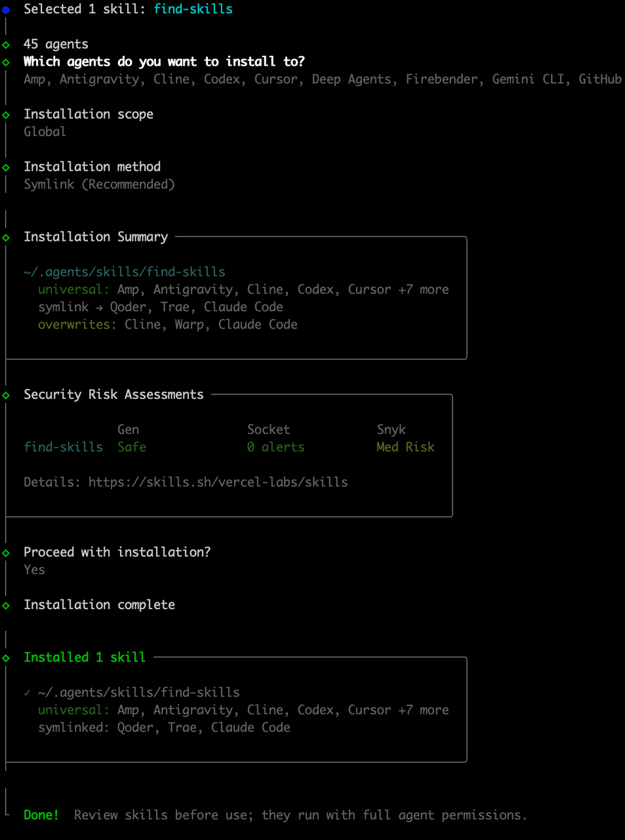Click the Med Risk Snyk rating
625x840 pixels.
pos(405,447)
